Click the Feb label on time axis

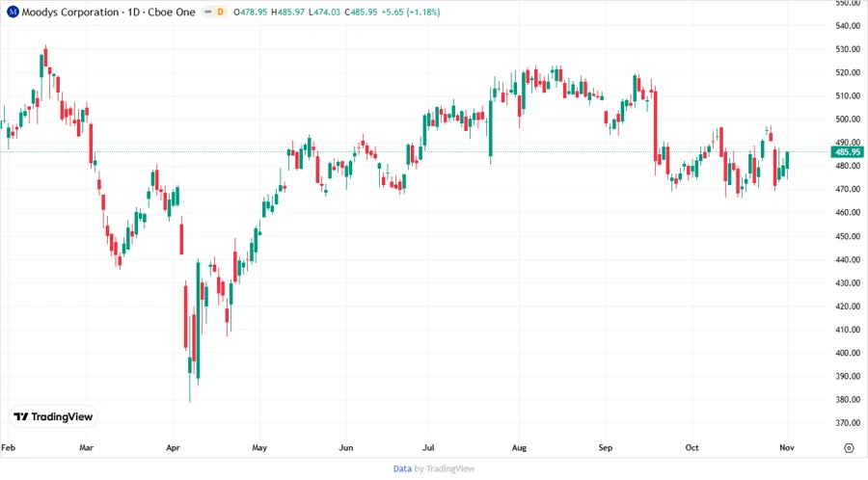point(8,448)
